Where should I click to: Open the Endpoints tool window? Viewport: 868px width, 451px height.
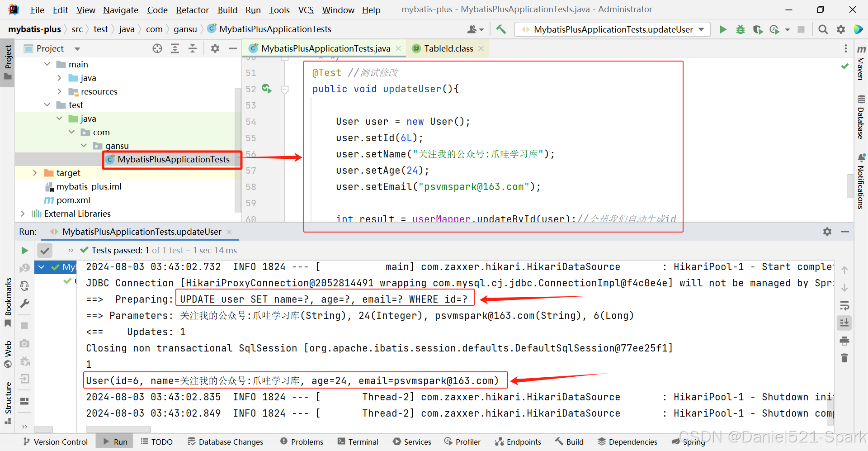pyautogui.click(x=518, y=442)
